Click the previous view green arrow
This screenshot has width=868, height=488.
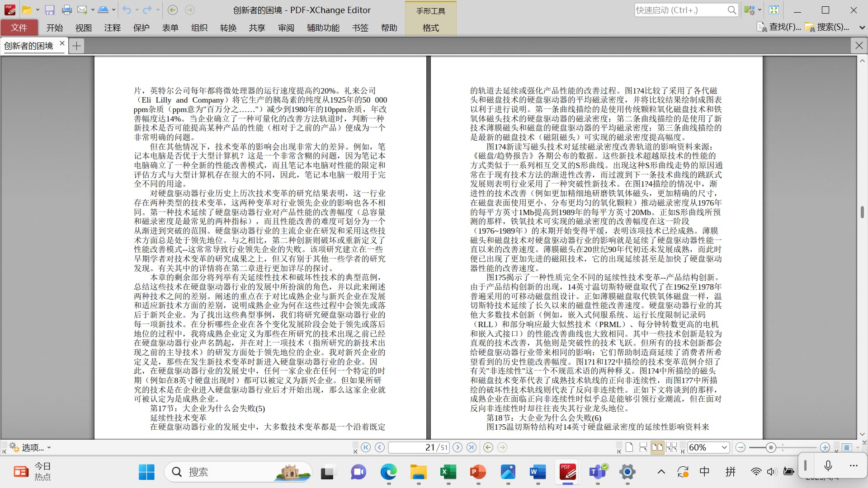coord(488,447)
